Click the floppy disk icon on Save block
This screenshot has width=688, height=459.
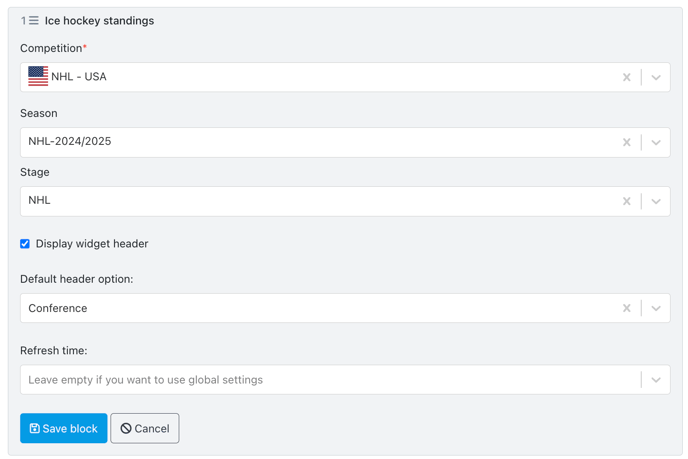[x=34, y=428]
